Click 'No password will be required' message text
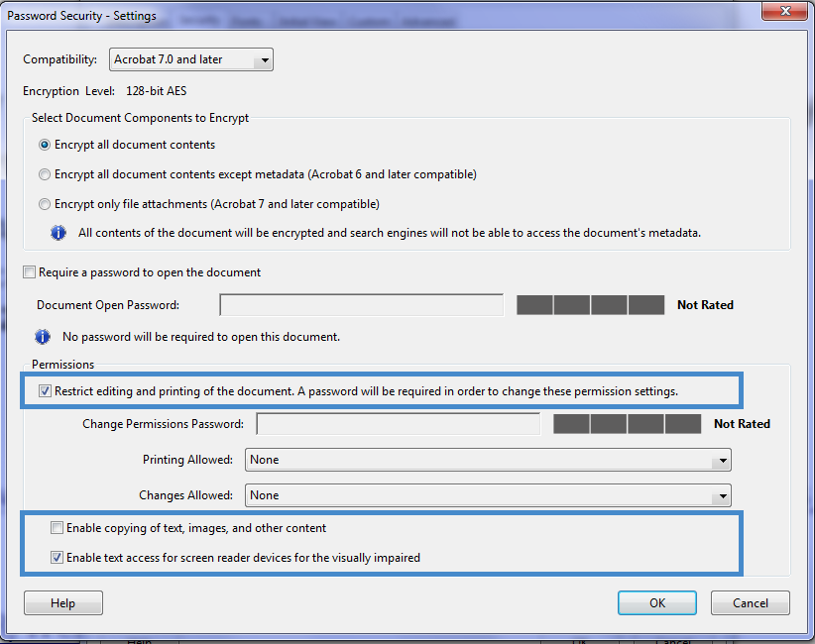 [x=201, y=337]
